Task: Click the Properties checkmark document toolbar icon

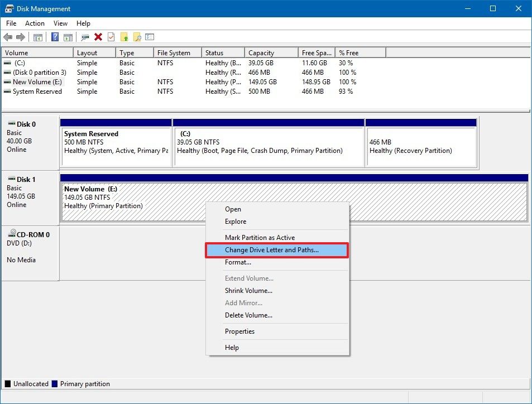Action: [x=112, y=37]
